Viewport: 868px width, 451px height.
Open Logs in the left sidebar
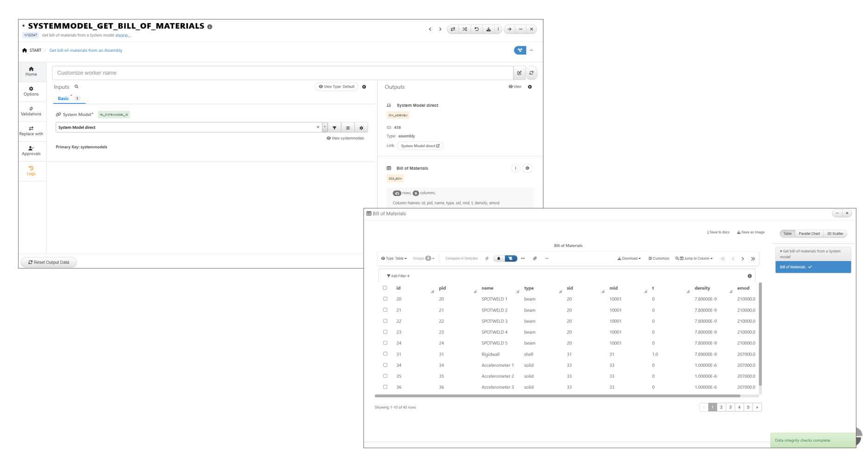(x=31, y=171)
